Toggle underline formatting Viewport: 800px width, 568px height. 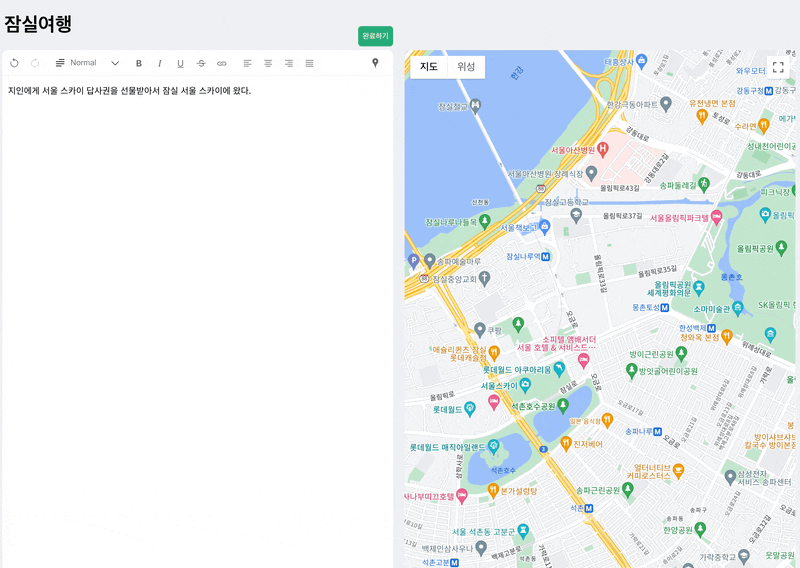coord(180,63)
